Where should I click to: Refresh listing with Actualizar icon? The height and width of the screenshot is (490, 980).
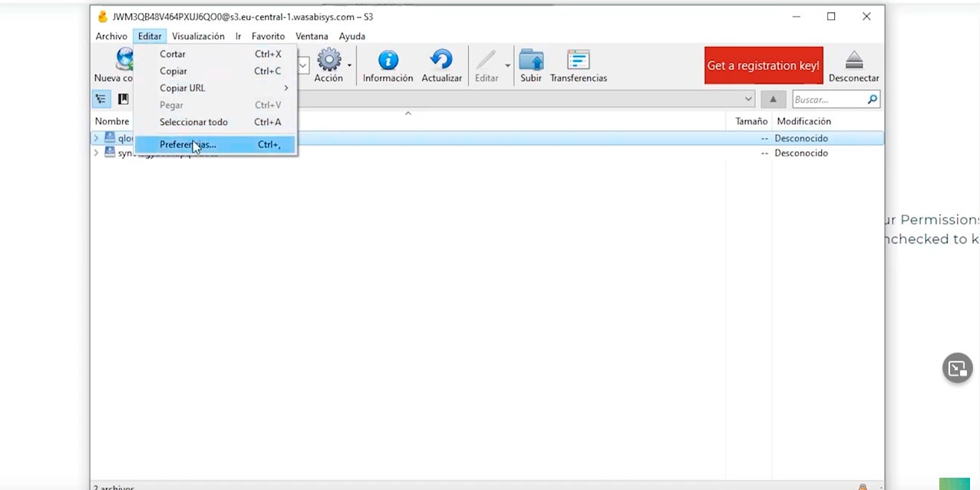pyautogui.click(x=441, y=60)
